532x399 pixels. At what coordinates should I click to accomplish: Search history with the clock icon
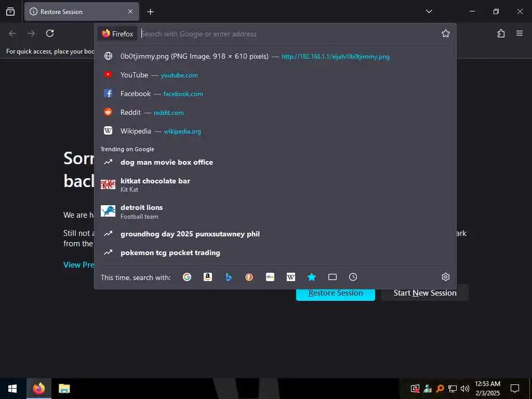pos(353,277)
